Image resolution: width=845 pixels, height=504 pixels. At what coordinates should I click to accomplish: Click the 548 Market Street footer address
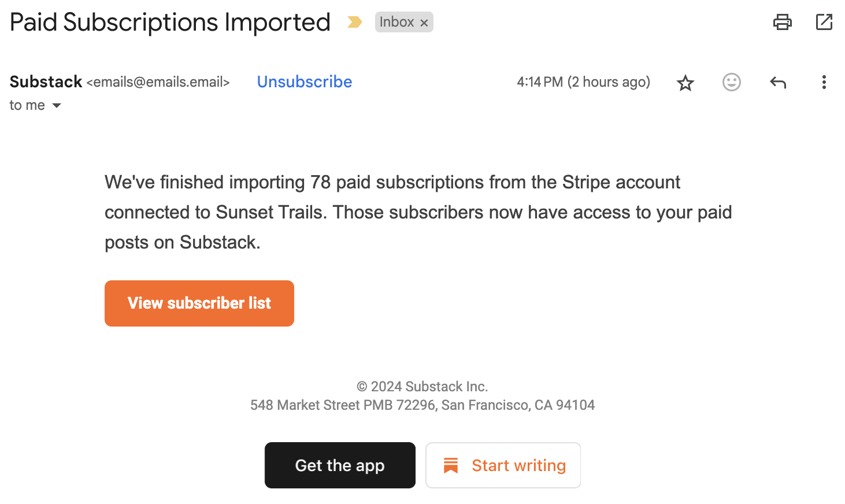423,405
